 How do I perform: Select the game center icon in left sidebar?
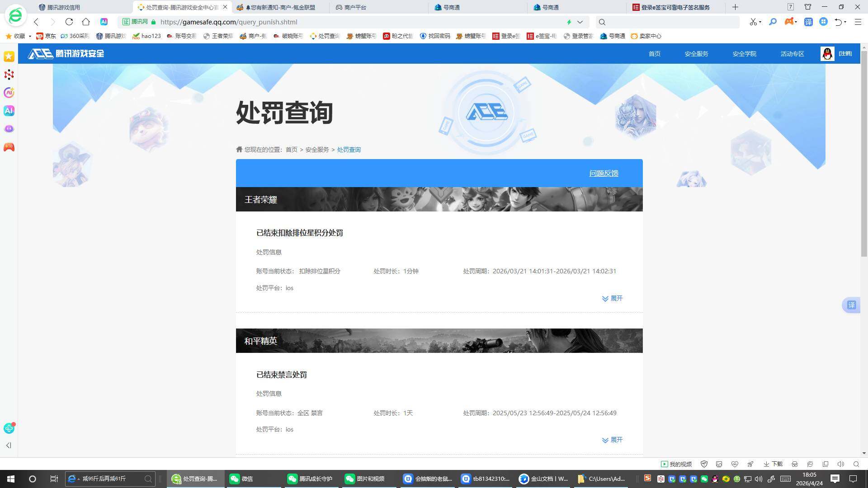click(x=9, y=147)
